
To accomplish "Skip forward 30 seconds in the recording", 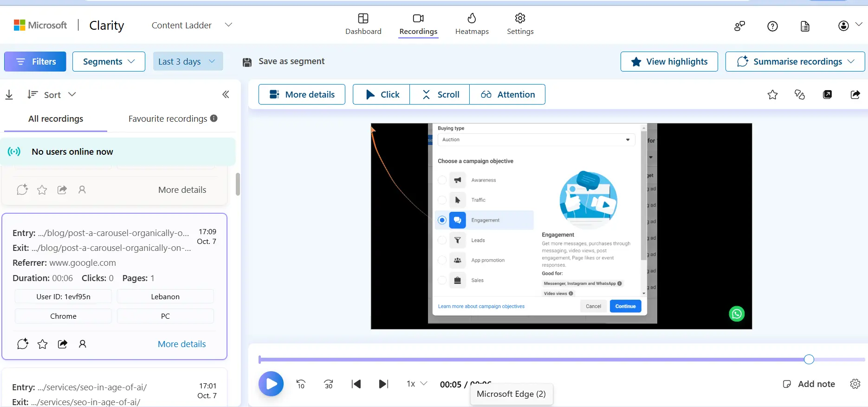I will tap(329, 384).
